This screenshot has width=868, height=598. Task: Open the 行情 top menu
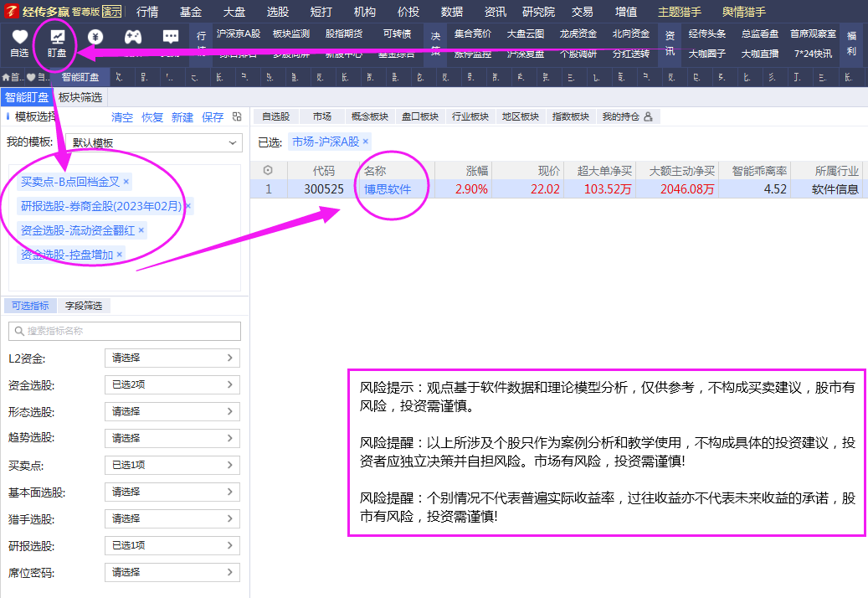pos(147,12)
